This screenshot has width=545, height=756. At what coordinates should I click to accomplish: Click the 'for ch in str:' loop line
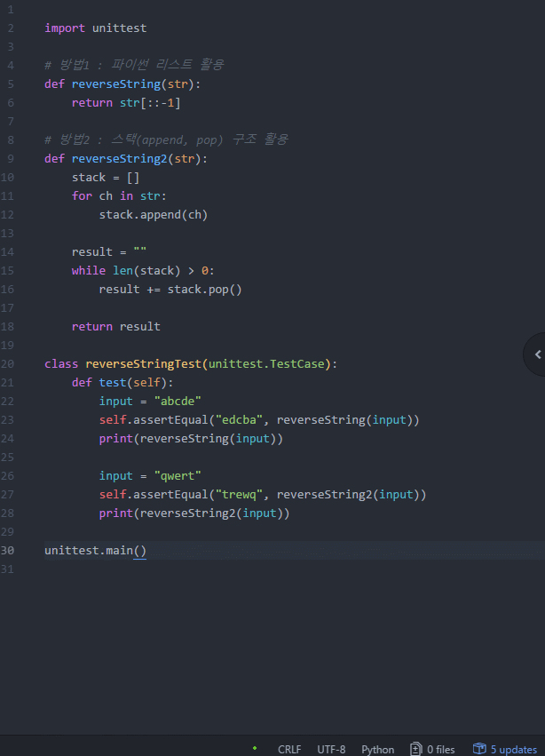click(119, 195)
